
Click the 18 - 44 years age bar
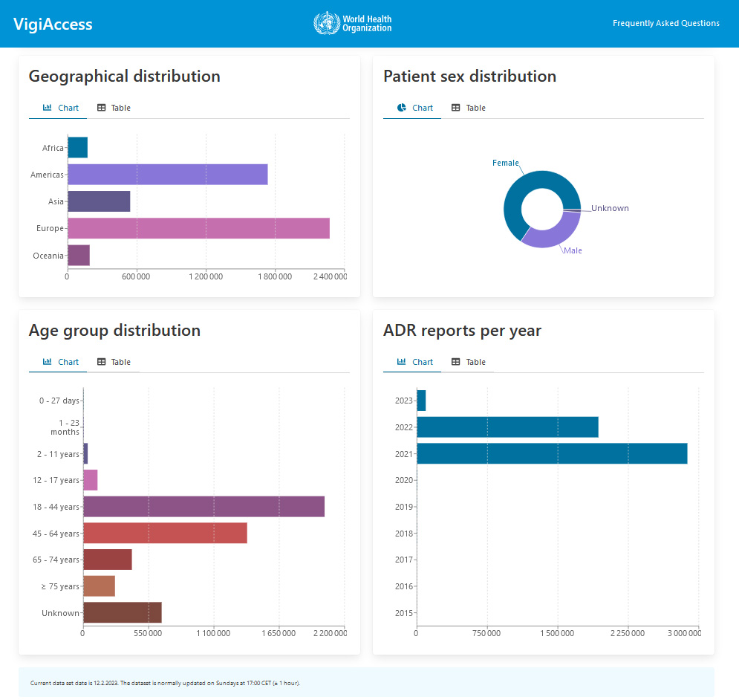click(204, 507)
